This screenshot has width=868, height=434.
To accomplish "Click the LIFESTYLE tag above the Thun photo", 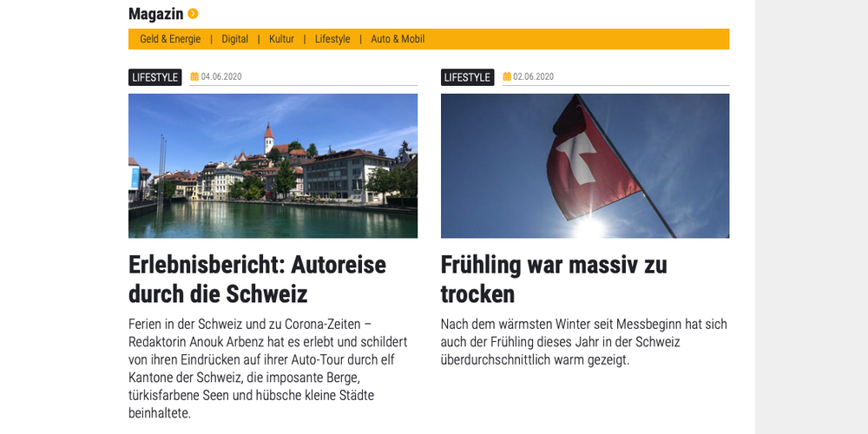I will coord(155,77).
